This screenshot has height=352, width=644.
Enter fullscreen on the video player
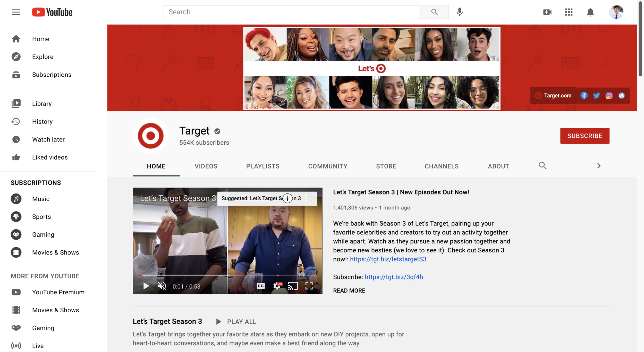click(x=309, y=286)
